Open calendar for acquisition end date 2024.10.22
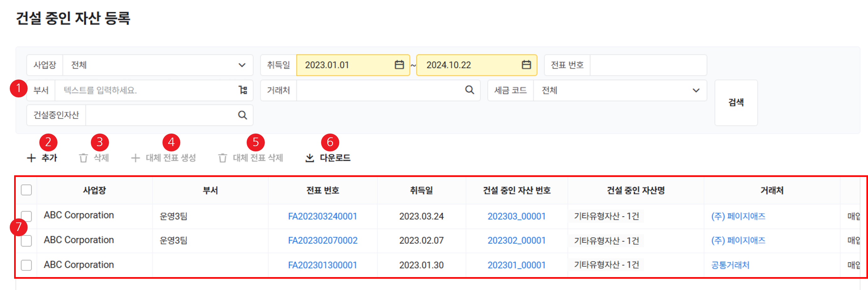 pyautogui.click(x=526, y=65)
